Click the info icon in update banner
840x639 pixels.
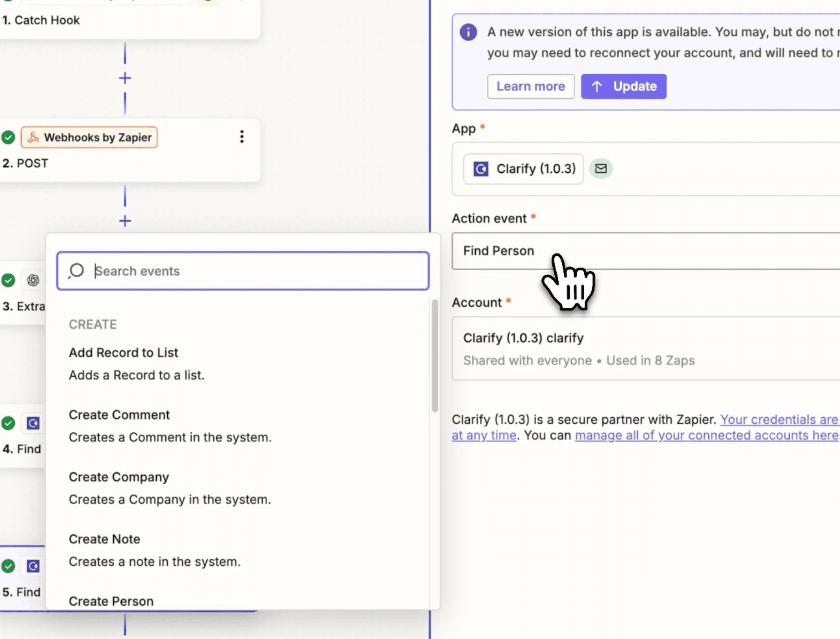coord(468,32)
